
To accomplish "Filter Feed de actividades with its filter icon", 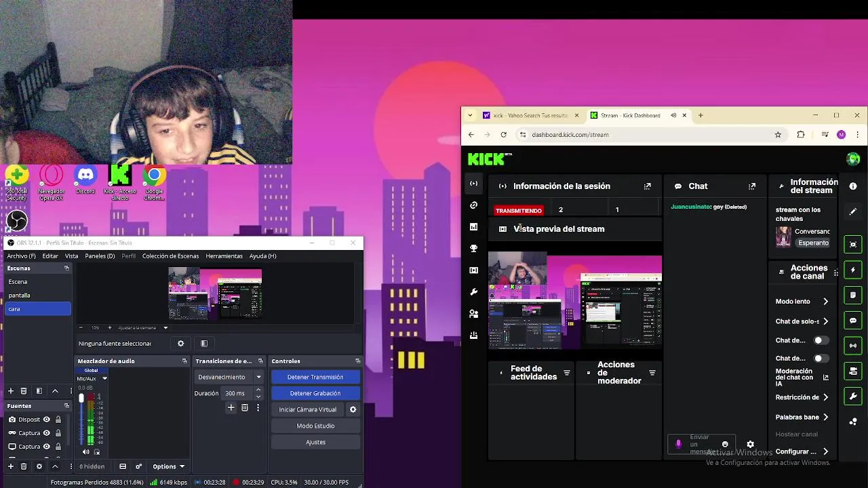I will tap(567, 373).
